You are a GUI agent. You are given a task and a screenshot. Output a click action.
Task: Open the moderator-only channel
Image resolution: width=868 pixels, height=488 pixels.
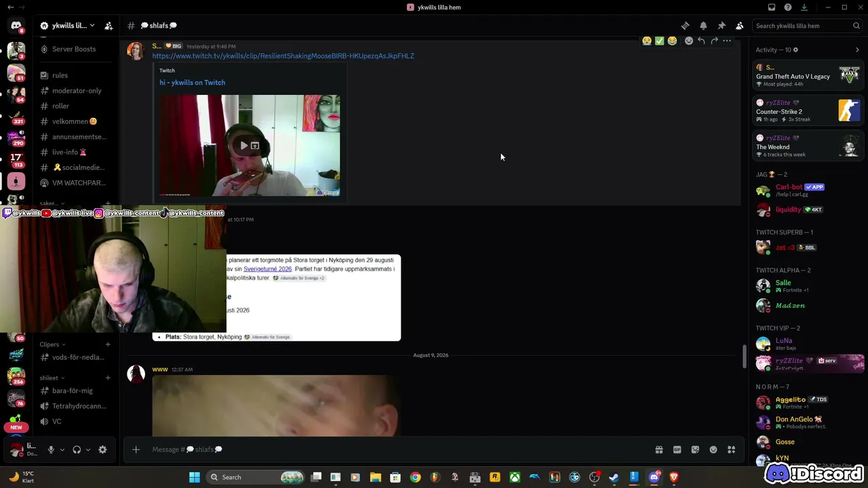pyautogui.click(x=75, y=91)
